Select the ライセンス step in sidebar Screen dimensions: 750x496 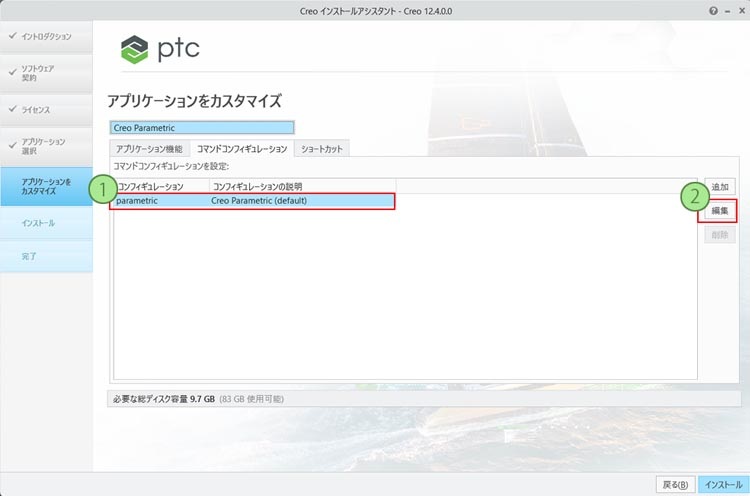pos(46,110)
